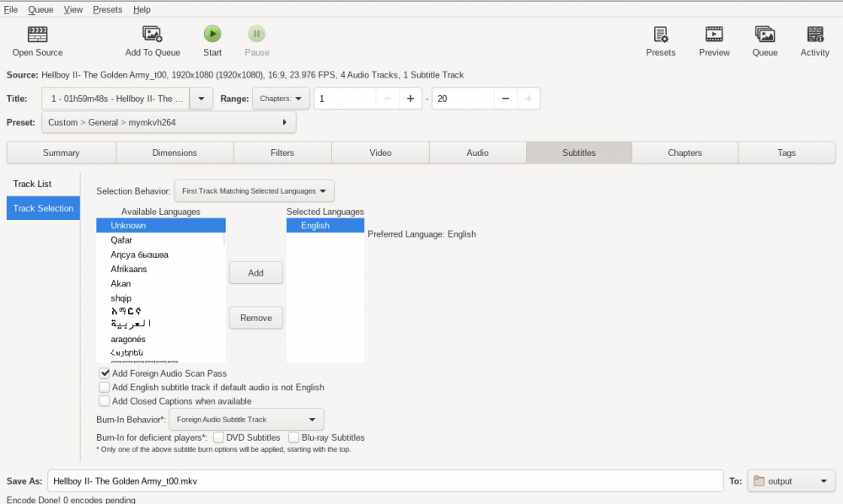The height and width of the screenshot is (504, 843).
Task: Check the DVD Subtitles burn-in option
Action: 218,437
